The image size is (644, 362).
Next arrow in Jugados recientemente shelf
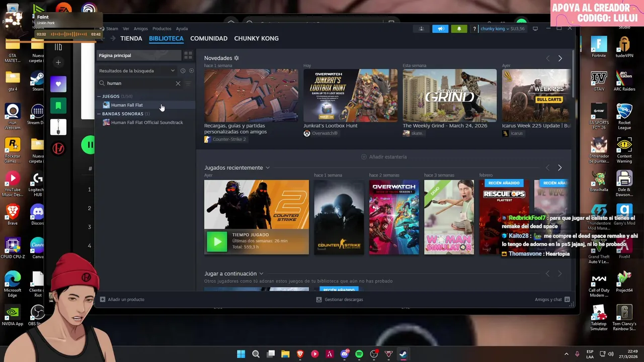[560, 167]
